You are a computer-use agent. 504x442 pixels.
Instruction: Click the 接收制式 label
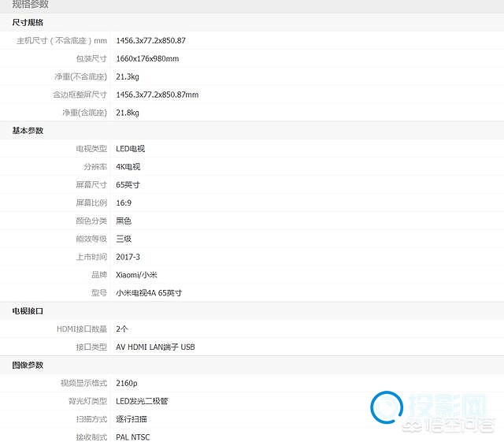click(91, 437)
